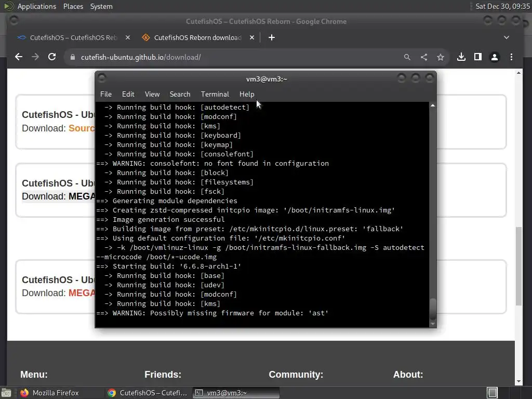Click terminal window menu button at title left
Image resolution: width=532 pixels, height=399 pixels.
point(102,78)
